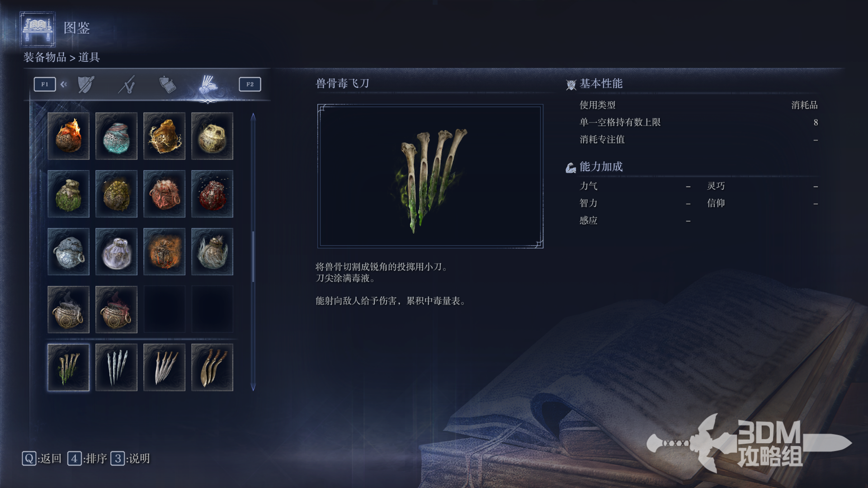The height and width of the screenshot is (488, 868).
Task: Select the lightning pot item icon
Action: point(164,136)
